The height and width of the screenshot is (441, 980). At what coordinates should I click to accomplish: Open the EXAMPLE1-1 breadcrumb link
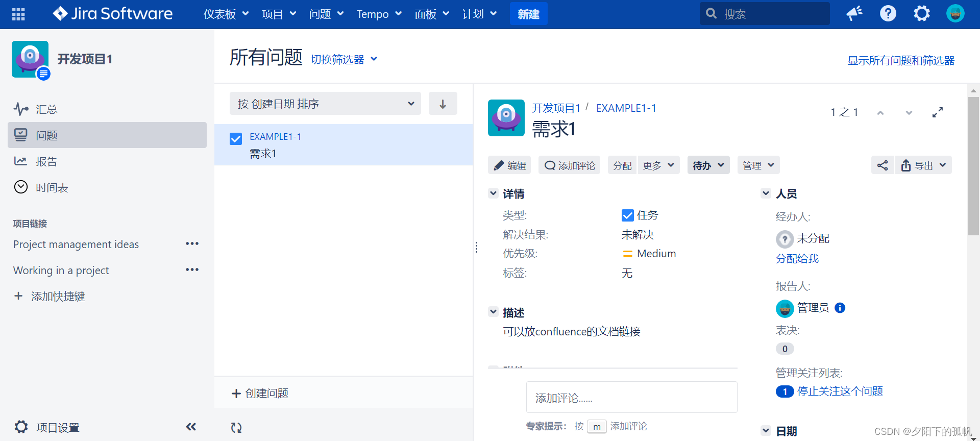626,108
